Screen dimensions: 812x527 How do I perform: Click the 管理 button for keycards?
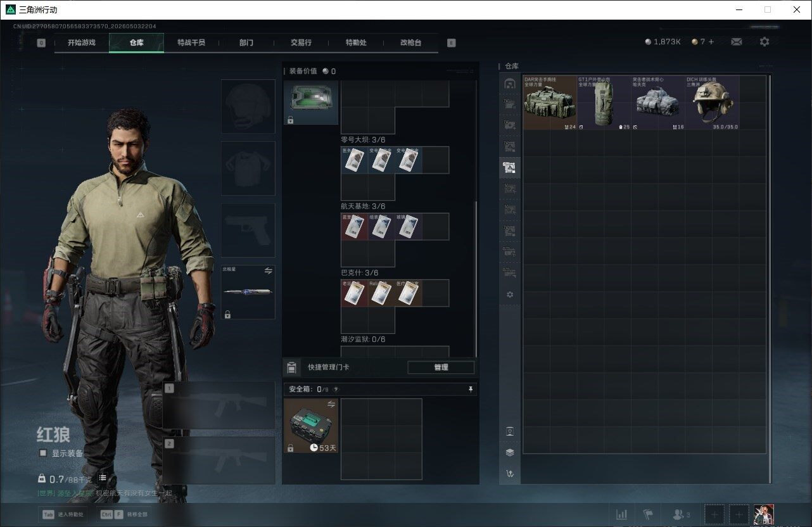coord(441,367)
